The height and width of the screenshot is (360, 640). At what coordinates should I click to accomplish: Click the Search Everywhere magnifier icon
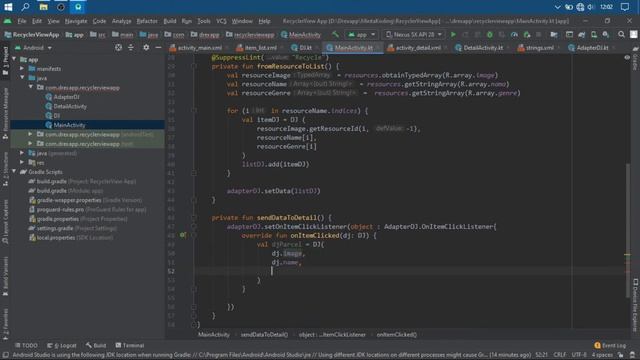click(621, 35)
